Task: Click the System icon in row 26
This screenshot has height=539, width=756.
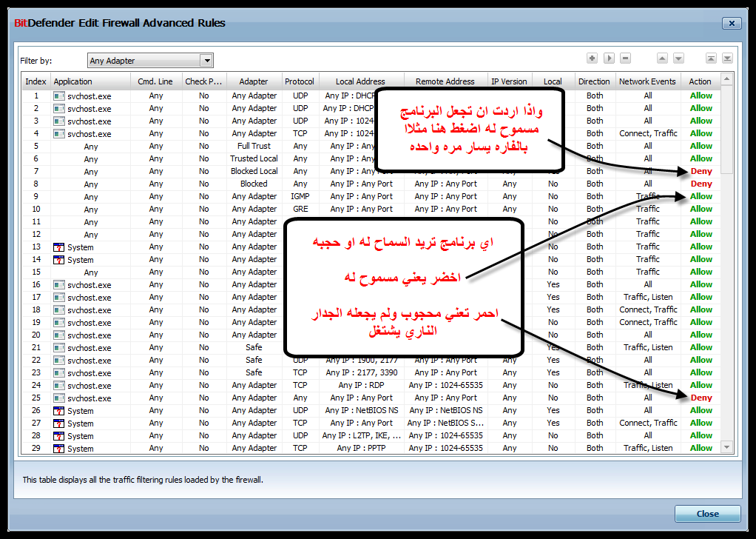Action: point(59,411)
